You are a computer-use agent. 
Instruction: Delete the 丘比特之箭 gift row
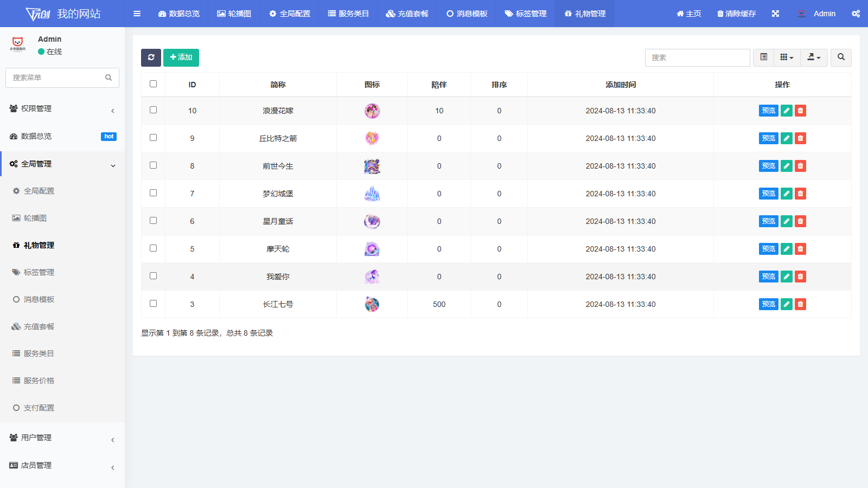[x=800, y=138]
